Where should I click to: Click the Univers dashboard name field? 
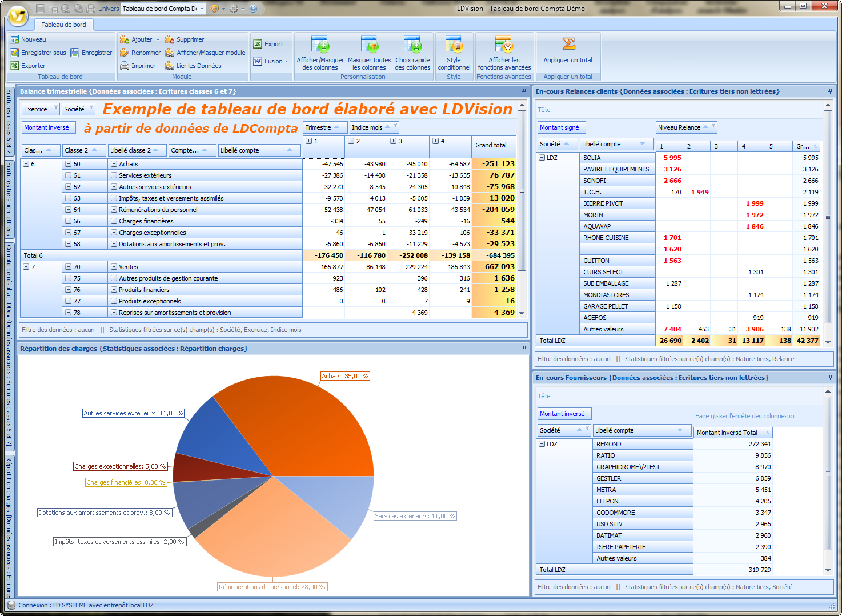(x=159, y=9)
